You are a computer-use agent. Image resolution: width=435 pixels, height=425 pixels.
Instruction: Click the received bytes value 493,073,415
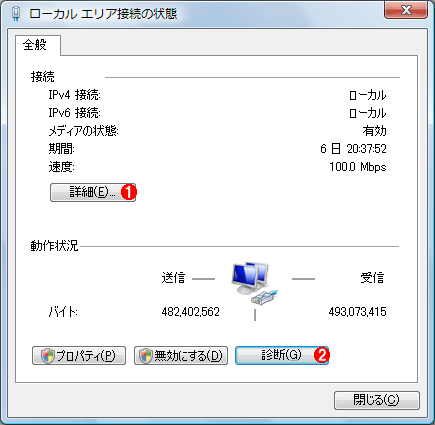click(357, 312)
